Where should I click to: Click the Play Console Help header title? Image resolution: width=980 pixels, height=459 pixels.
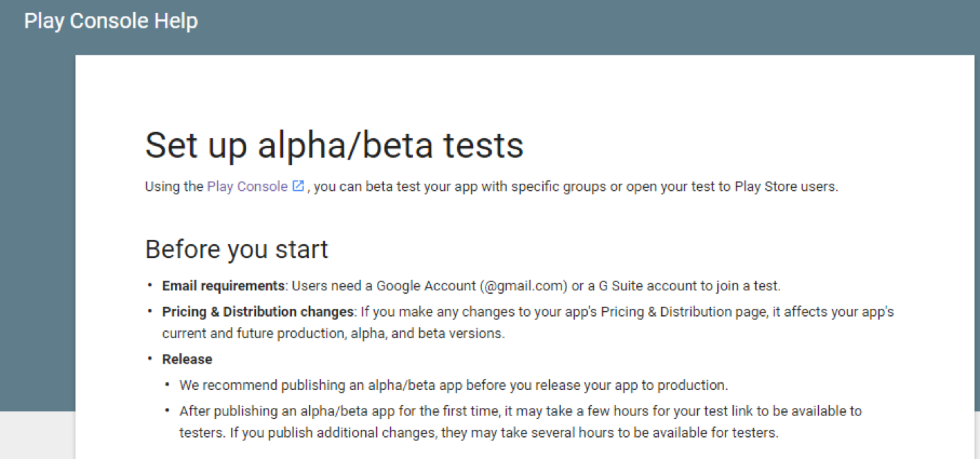(x=111, y=21)
